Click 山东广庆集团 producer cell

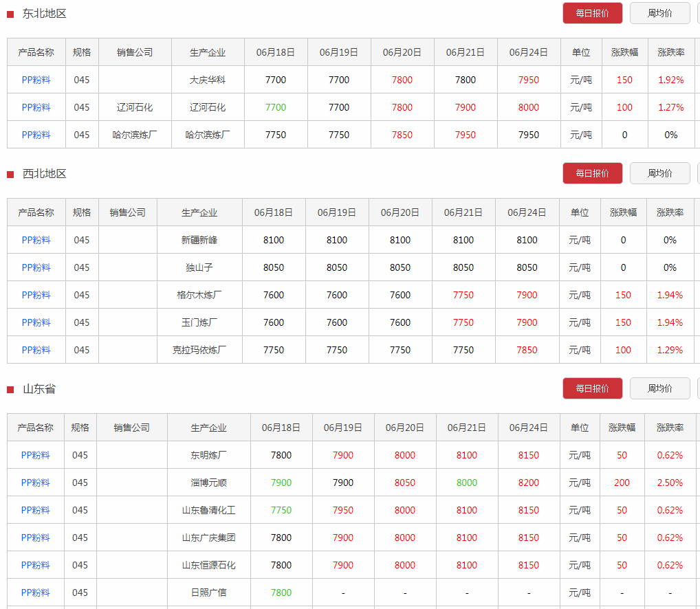[208, 538]
